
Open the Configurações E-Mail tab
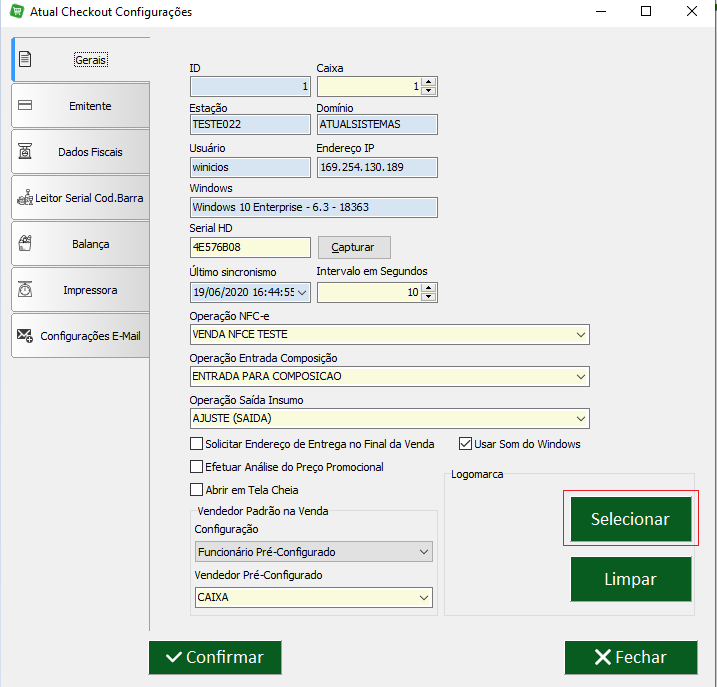pos(81,336)
